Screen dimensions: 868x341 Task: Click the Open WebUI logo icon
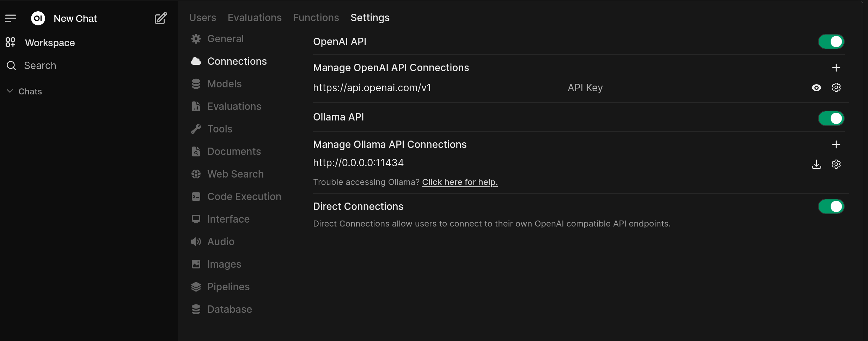[38, 18]
